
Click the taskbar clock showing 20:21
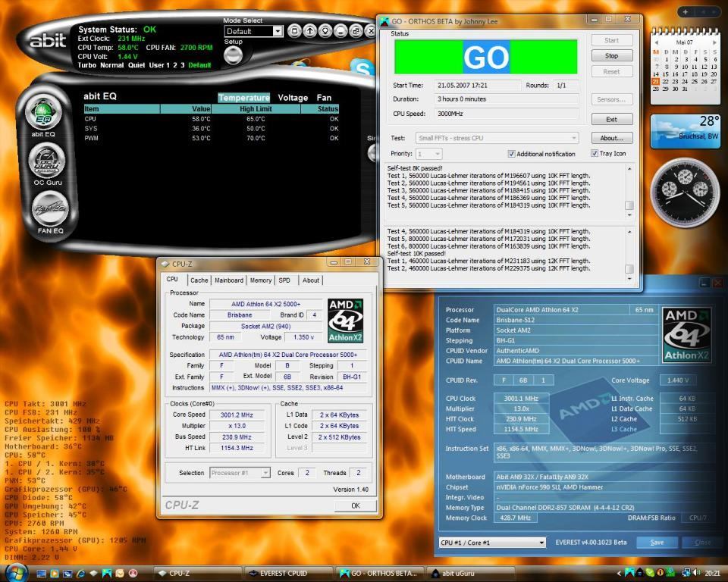pyautogui.click(x=712, y=573)
